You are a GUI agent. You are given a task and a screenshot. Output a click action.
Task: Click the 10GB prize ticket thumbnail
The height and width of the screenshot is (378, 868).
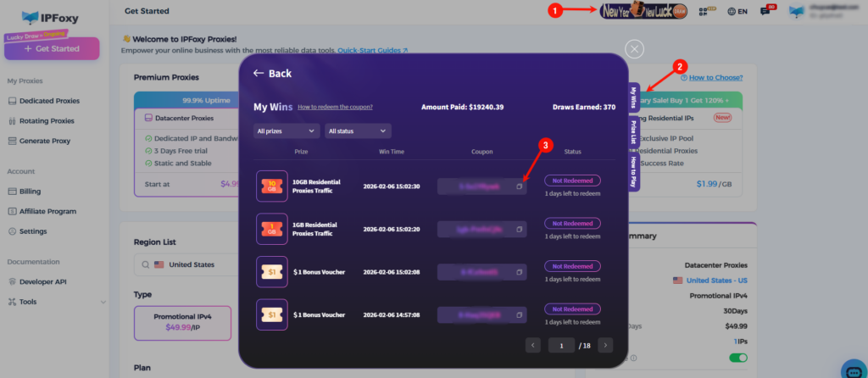(272, 186)
